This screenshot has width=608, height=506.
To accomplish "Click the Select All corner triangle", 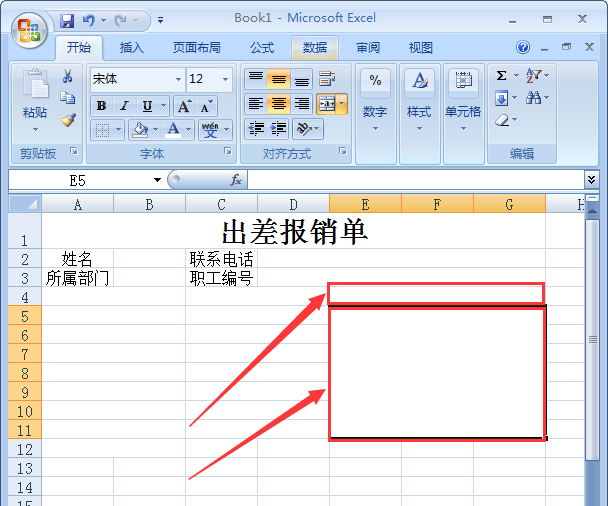I will [25, 204].
